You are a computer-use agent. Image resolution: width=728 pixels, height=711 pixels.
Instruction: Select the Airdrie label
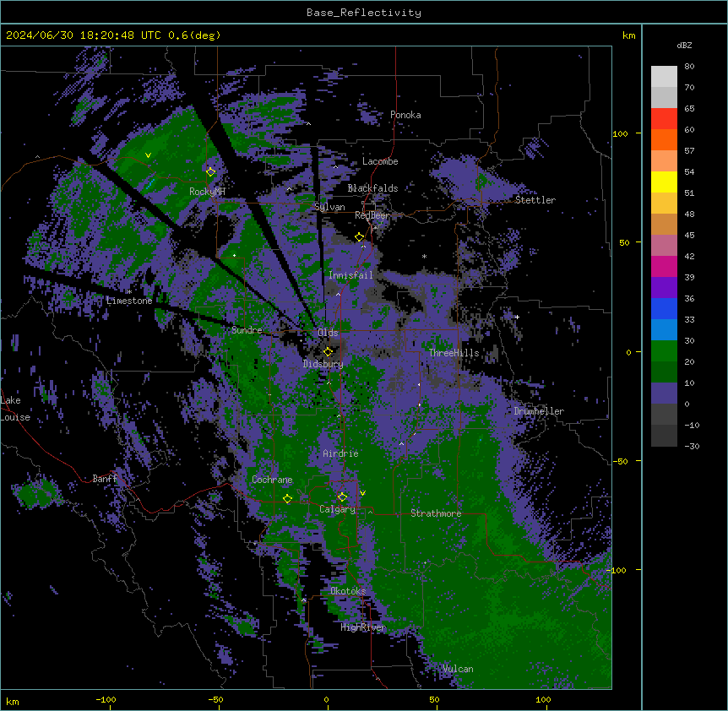coord(340,453)
